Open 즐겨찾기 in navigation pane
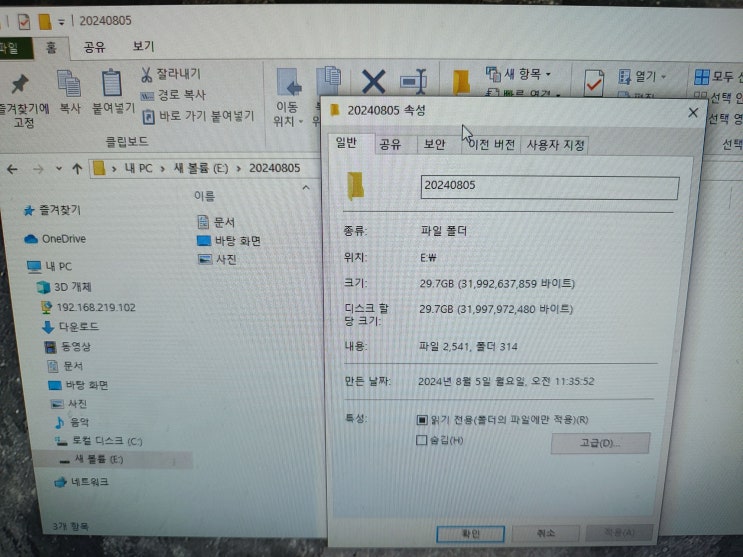743x557 pixels. click(x=53, y=210)
